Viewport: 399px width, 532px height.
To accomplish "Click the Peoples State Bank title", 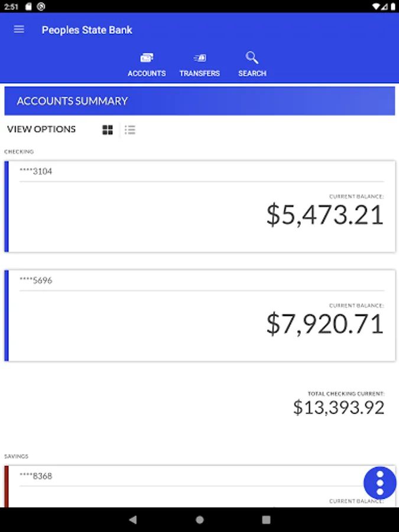I will click(87, 30).
